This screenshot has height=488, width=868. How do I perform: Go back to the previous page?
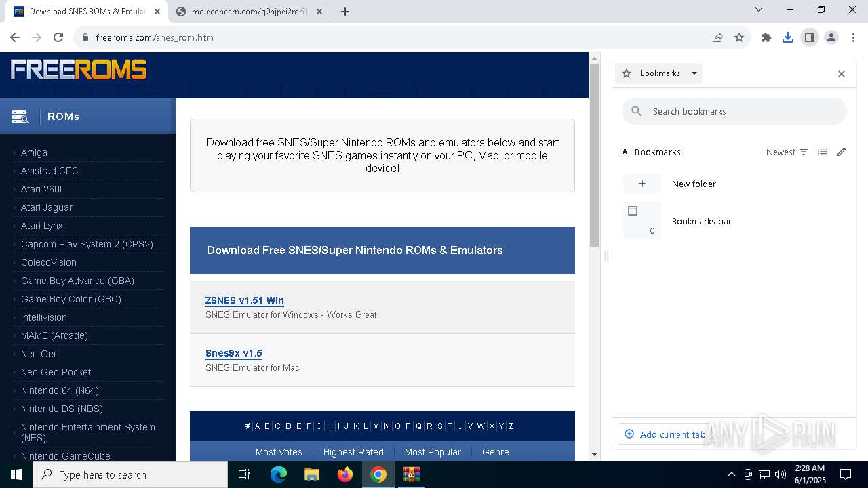point(15,37)
